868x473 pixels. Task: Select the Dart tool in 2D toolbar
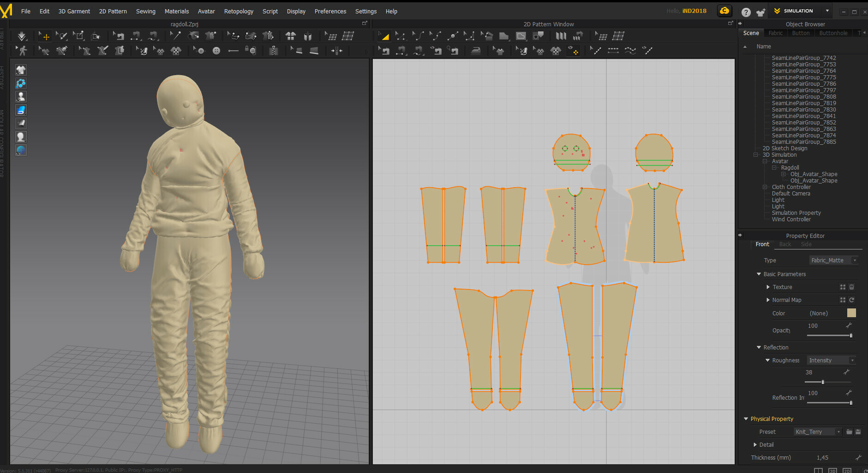[x=538, y=36]
